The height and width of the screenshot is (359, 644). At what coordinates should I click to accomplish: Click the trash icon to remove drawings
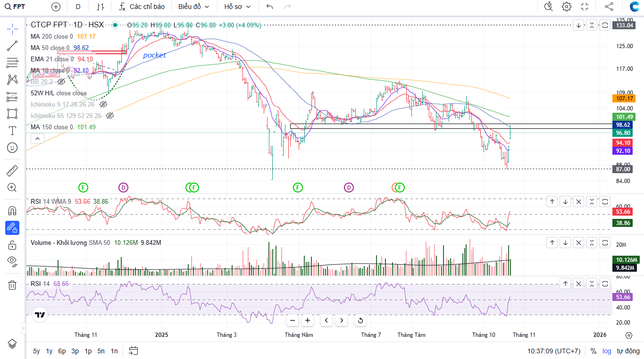click(x=12, y=285)
